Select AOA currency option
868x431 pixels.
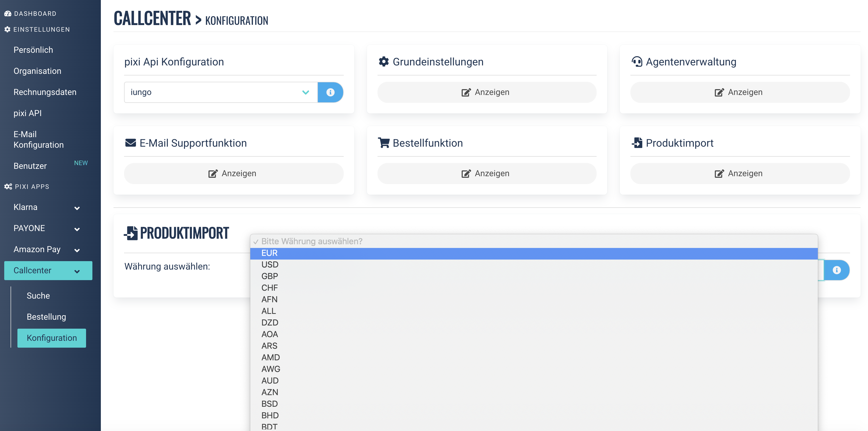tap(534, 334)
